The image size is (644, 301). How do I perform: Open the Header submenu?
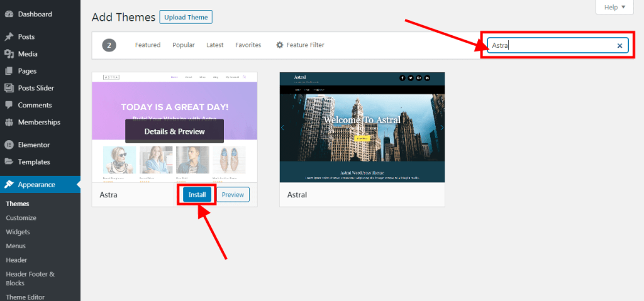[x=16, y=260]
